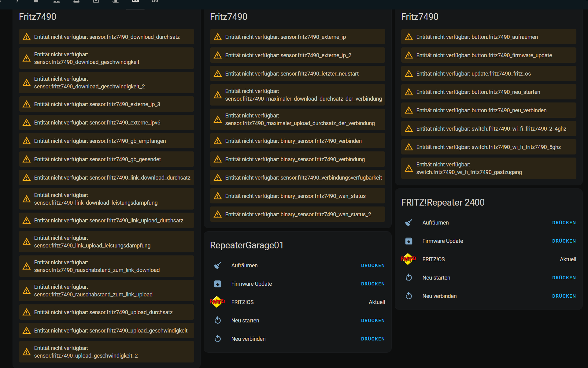Click text sensor.fritz7490_link_upload_leistungsdampfung
The width and height of the screenshot is (588, 368).
pyautogui.click(x=92, y=246)
